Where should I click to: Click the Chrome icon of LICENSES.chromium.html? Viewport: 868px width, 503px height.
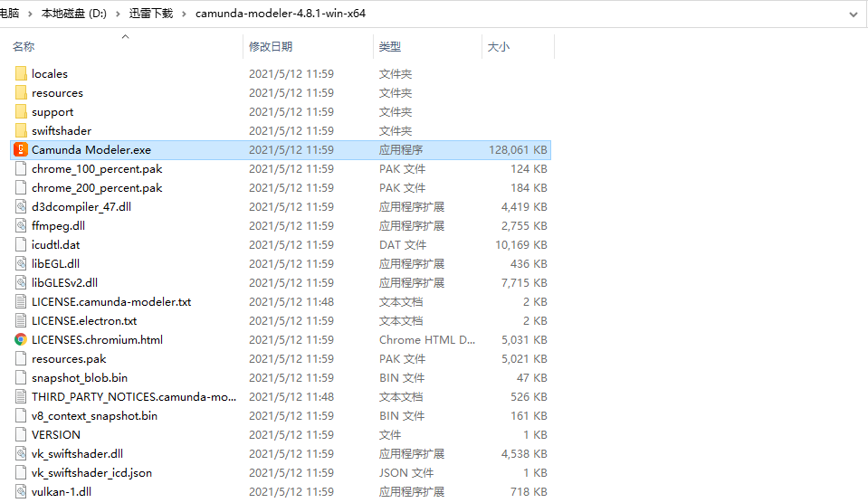pyautogui.click(x=21, y=340)
